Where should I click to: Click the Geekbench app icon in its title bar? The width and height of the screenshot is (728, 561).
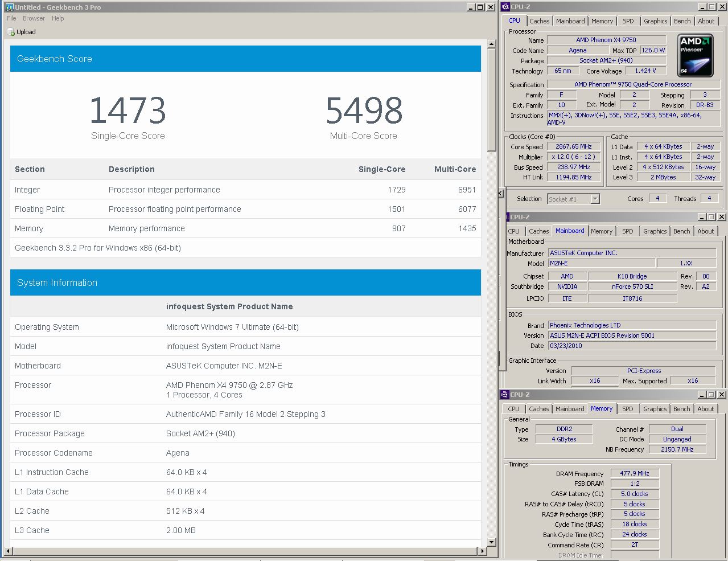[9, 7]
